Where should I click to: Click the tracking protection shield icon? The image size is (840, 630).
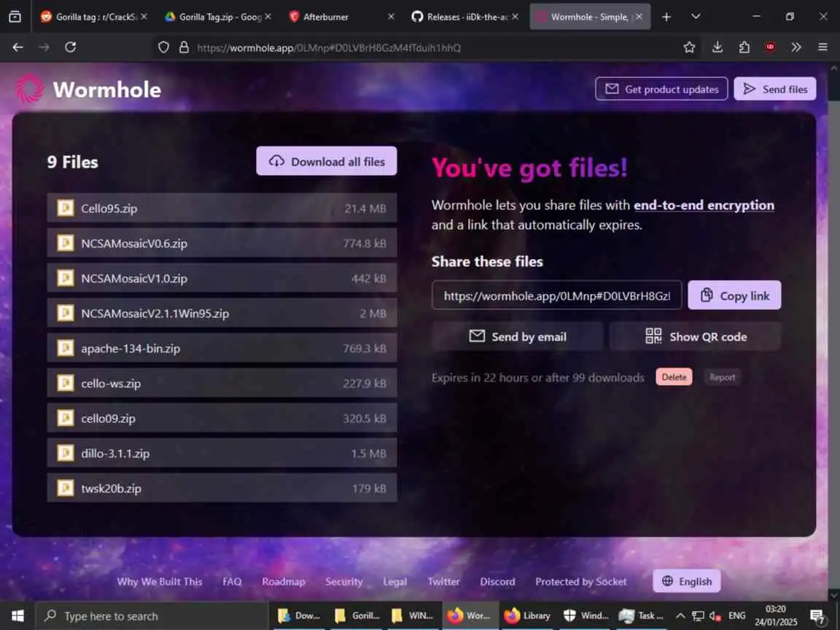[163, 47]
